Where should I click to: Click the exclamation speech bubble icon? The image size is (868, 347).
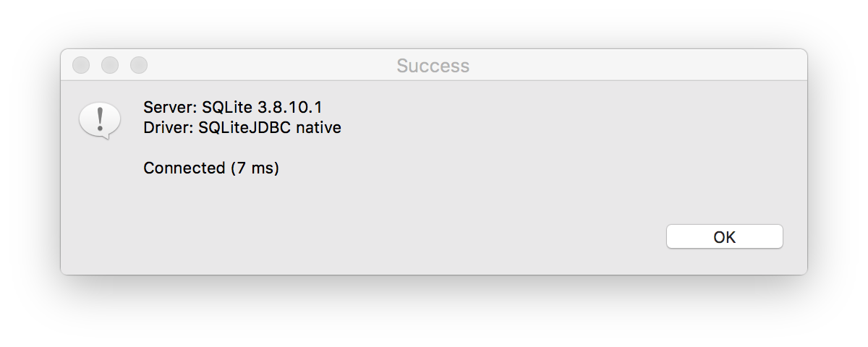[99, 119]
